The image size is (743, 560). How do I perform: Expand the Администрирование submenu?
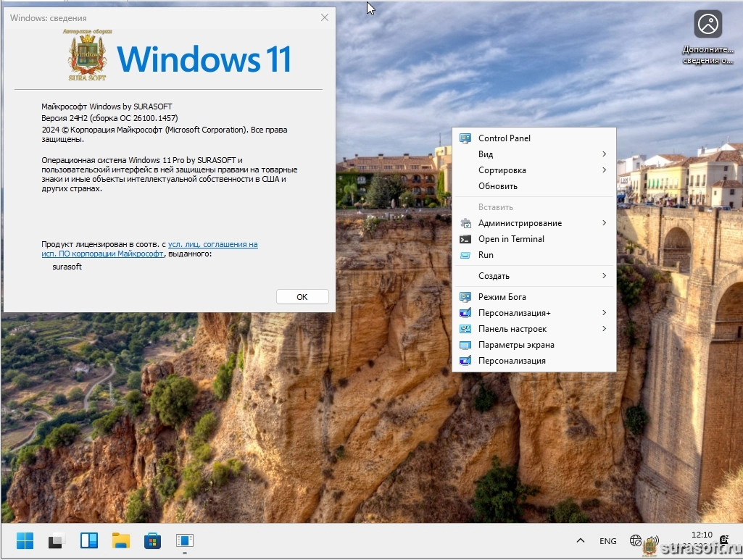click(x=534, y=223)
